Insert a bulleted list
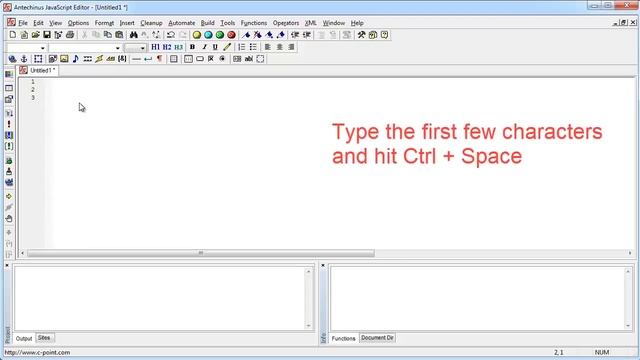Viewport: 640px width, 360px height. point(253,47)
